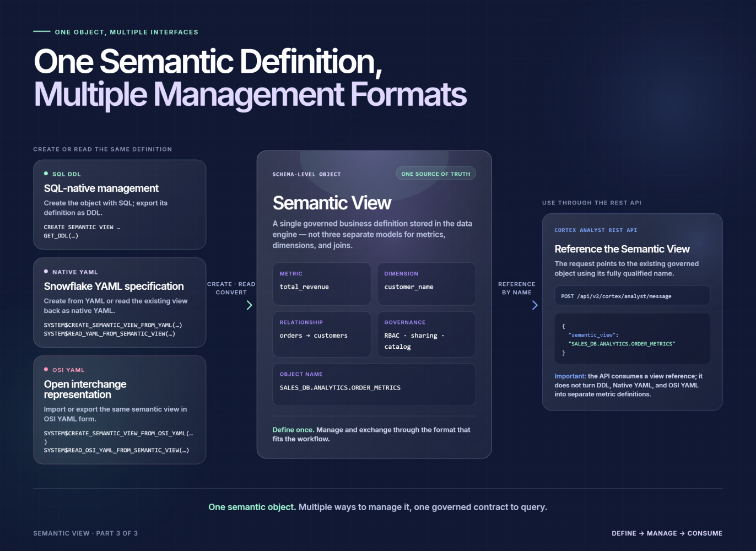The image size is (756, 551).
Task: Click the POST /api/v2/cortex/analyst/message endpoint field
Action: point(632,296)
